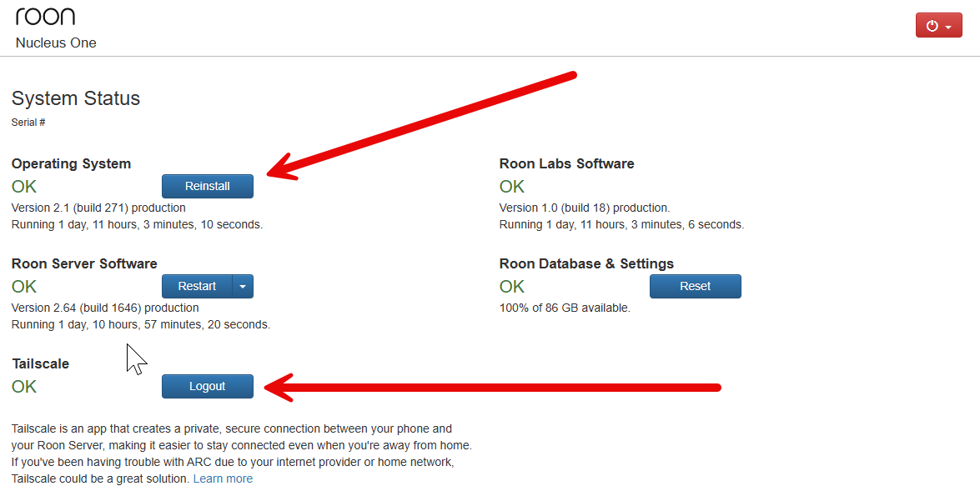Expand the Restart button dropdown arrow

[243, 286]
